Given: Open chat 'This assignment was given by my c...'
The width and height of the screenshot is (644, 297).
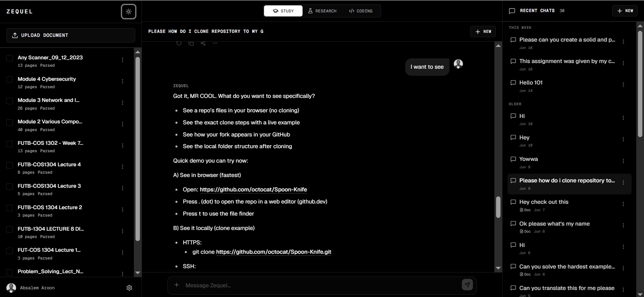Looking at the screenshot, I should click(x=567, y=64).
